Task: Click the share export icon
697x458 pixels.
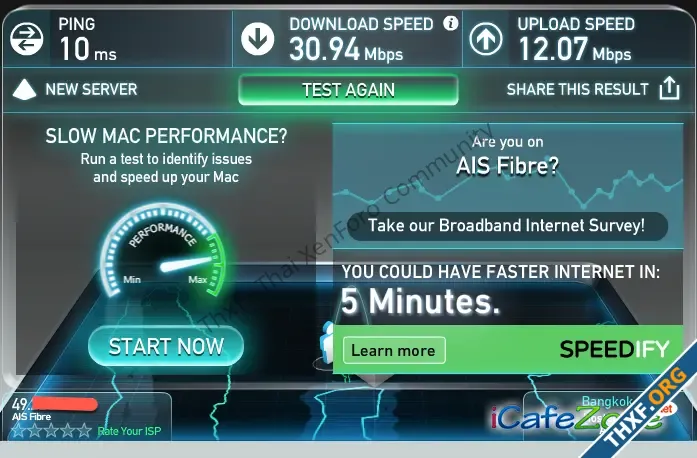Action: pyautogui.click(x=669, y=88)
